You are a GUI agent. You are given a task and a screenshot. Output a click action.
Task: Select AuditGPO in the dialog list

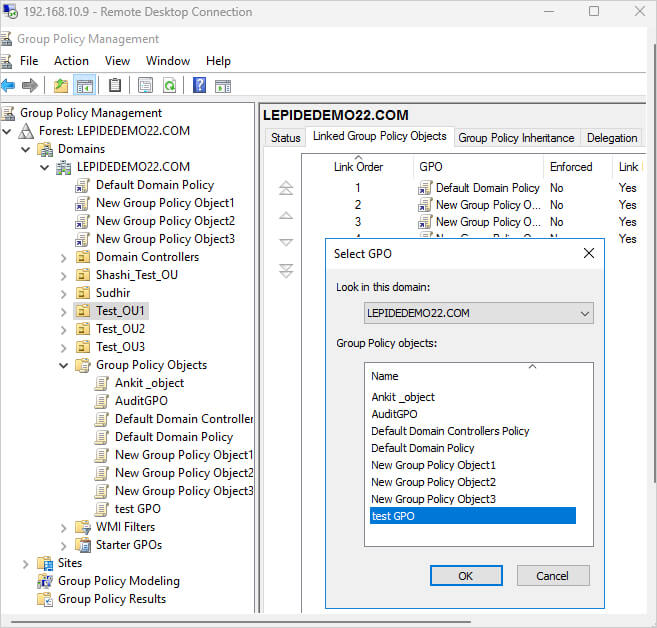(394, 414)
